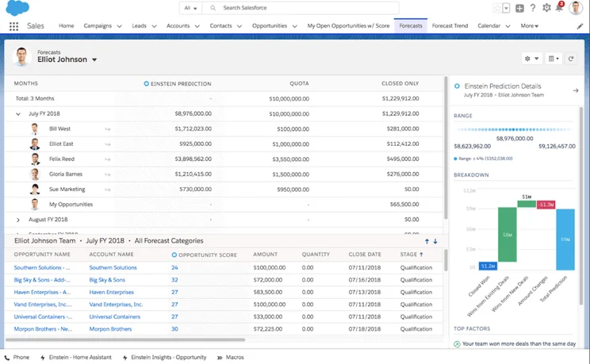
Task: Open Haven Enterprises opportunity link
Action: [42, 292]
